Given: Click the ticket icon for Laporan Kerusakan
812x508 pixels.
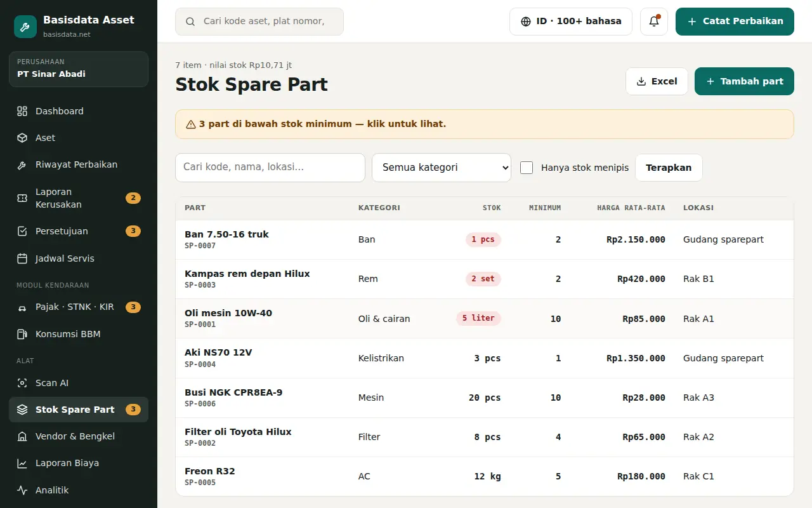Looking at the screenshot, I should pyautogui.click(x=22, y=198).
